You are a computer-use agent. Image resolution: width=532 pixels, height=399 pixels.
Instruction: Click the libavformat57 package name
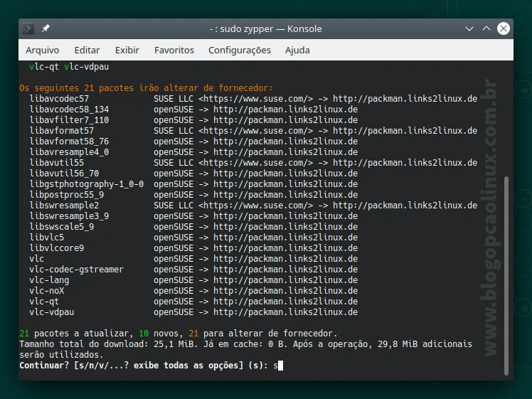[62, 131]
